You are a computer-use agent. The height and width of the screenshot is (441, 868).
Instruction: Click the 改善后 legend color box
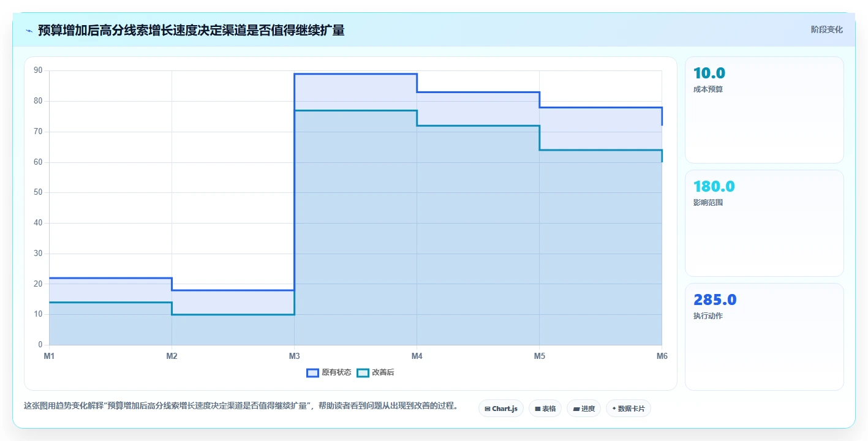[x=363, y=372]
